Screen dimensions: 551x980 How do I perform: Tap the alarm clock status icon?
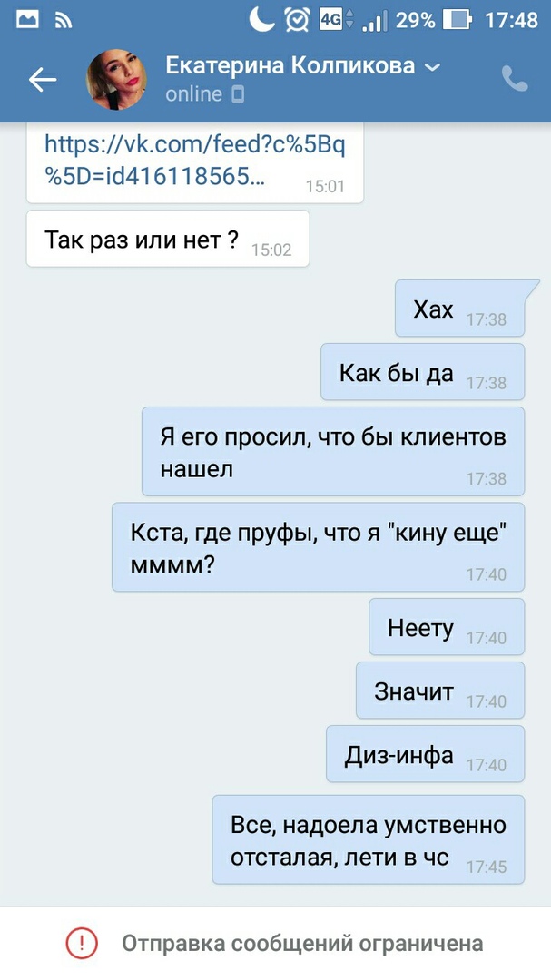tap(297, 20)
